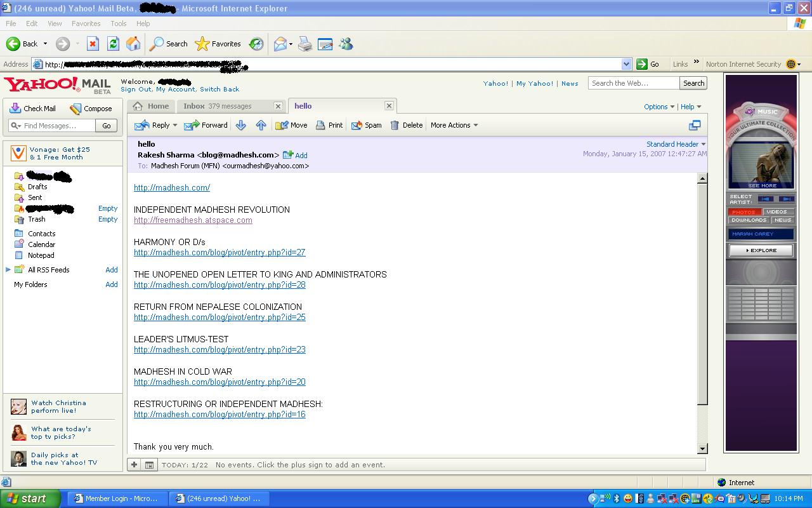This screenshot has height=508, width=812.
Task: Click the Find Messages search field
Action: point(53,126)
